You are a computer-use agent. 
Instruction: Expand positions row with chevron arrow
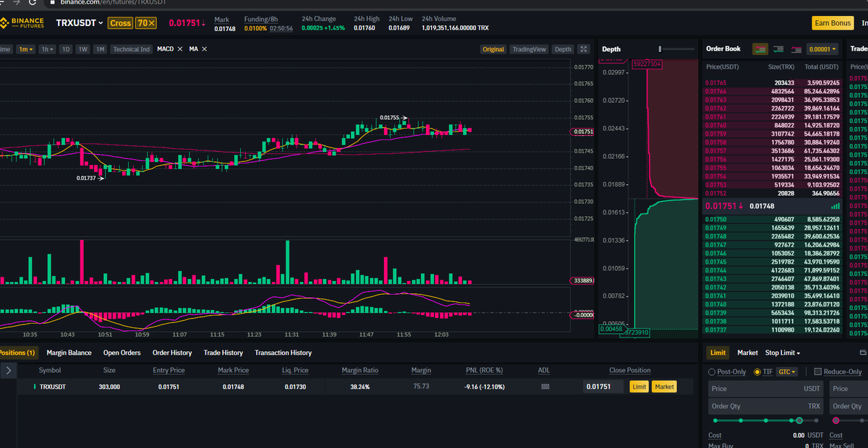pyautogui.click(x=8, y=371)
